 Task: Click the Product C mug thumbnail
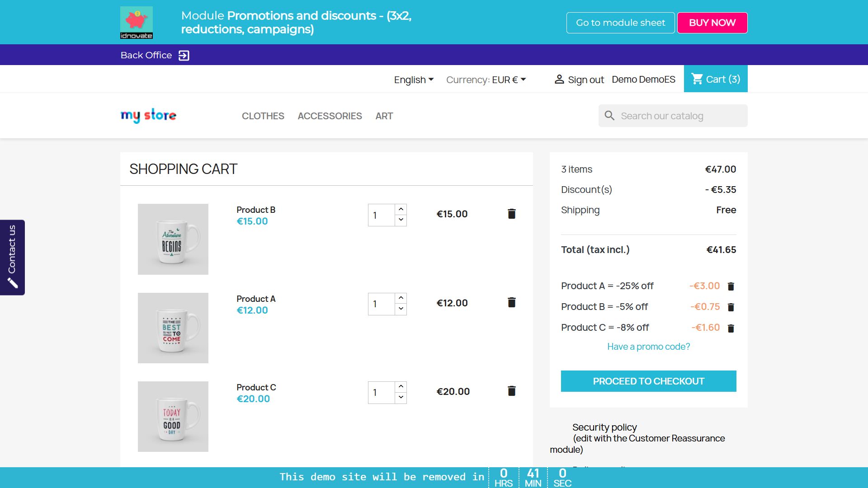coord(173,416)
